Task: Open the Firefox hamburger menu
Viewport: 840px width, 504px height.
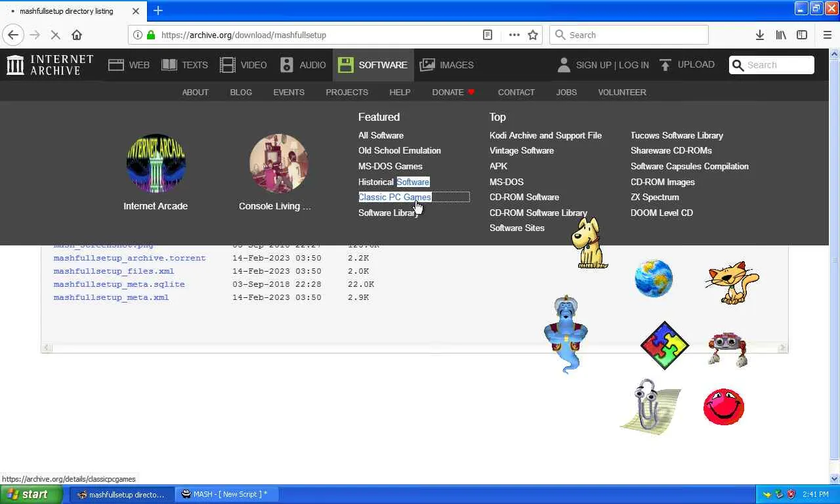Action: [827, 35]
